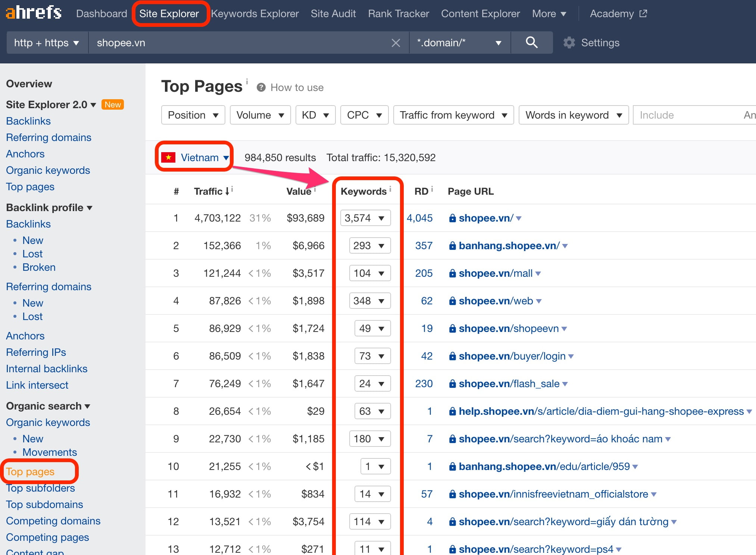Open shopee.vn/flash_sale page URL

pos(509,383)
